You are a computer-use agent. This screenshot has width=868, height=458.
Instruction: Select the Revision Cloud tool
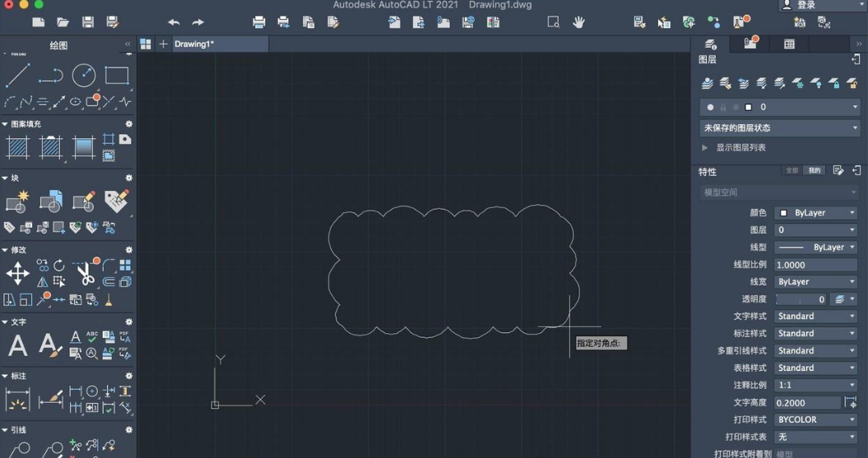(92, 101)
